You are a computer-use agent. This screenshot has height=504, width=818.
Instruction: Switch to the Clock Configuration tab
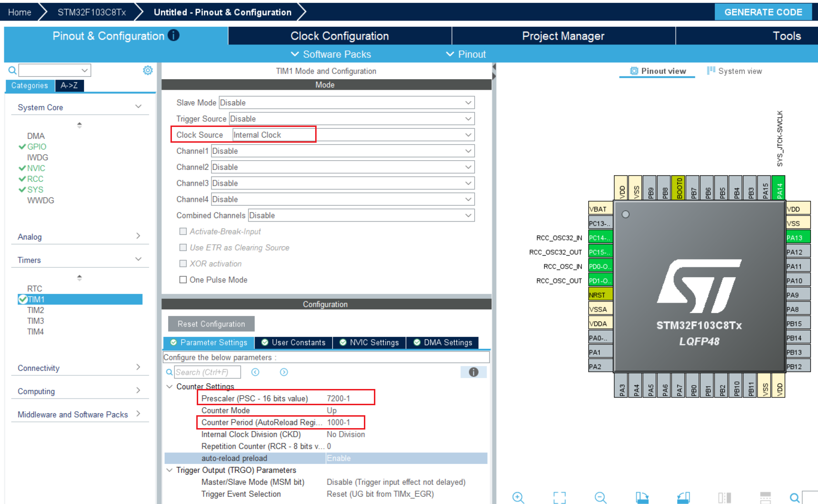[x=340, y=36]
